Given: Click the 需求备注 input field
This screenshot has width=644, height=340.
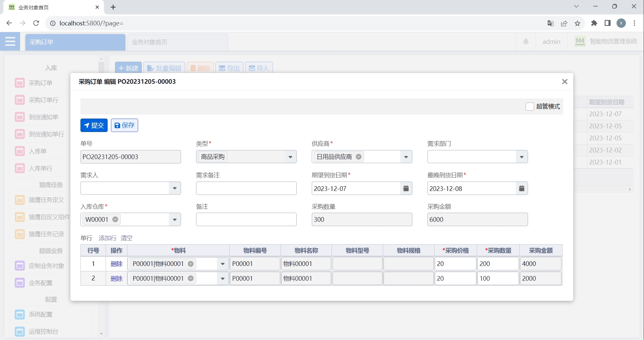Looking at the screenshot, I should pos(246,188).
